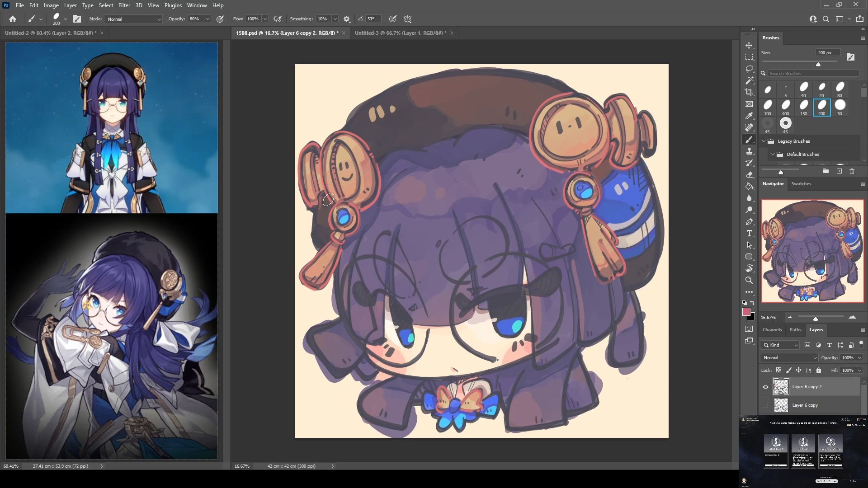Image resolution: width=868 pixels, height=488 pixels.
Task: Open the Plugins menu
Action: (173, 5)
